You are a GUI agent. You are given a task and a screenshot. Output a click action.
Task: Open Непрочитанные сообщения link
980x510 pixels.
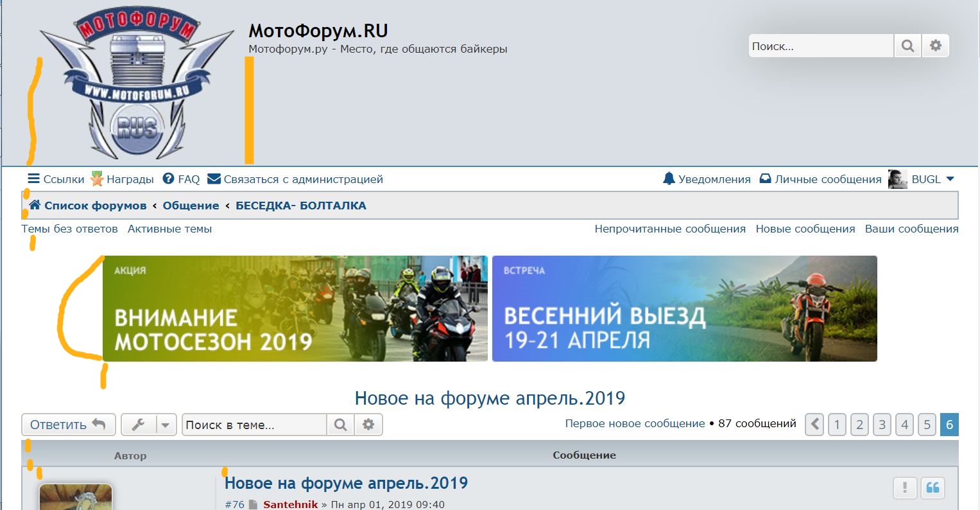(670, 229)
